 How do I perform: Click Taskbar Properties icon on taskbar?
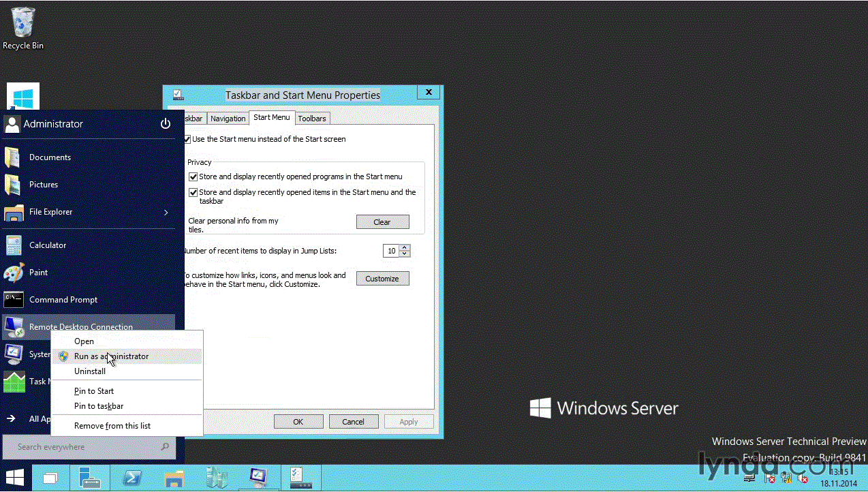(300, 478)
